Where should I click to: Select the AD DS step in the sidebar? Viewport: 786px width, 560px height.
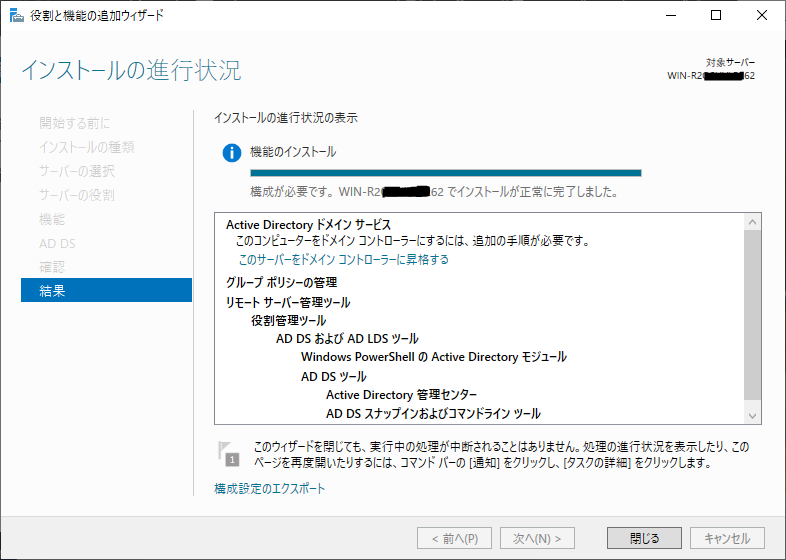tap(57, 243)
